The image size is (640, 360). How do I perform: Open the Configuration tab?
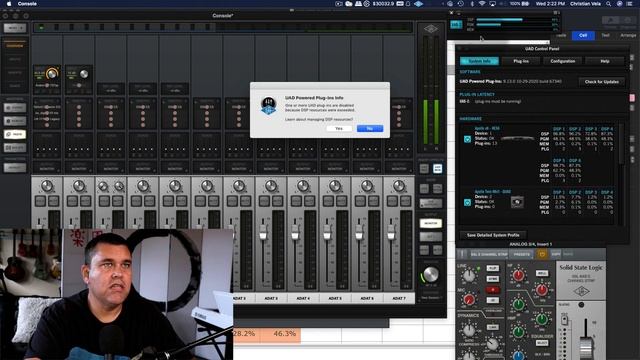[562, 61]
